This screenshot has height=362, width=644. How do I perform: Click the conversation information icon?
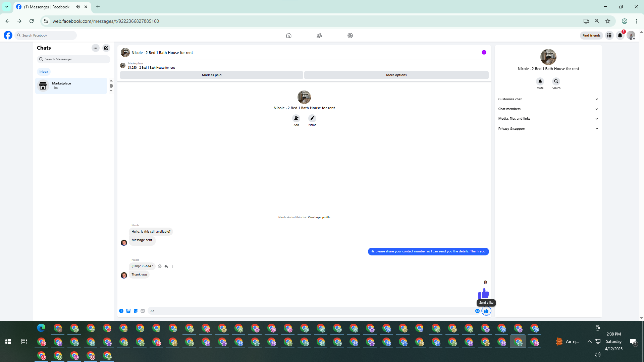[x=484, y=52]
